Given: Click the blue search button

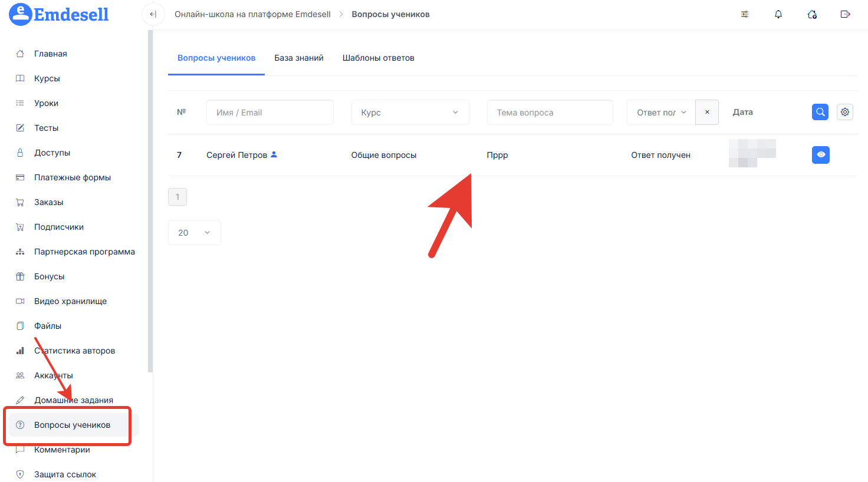Looking at the screenshot, I should (820, 112).
